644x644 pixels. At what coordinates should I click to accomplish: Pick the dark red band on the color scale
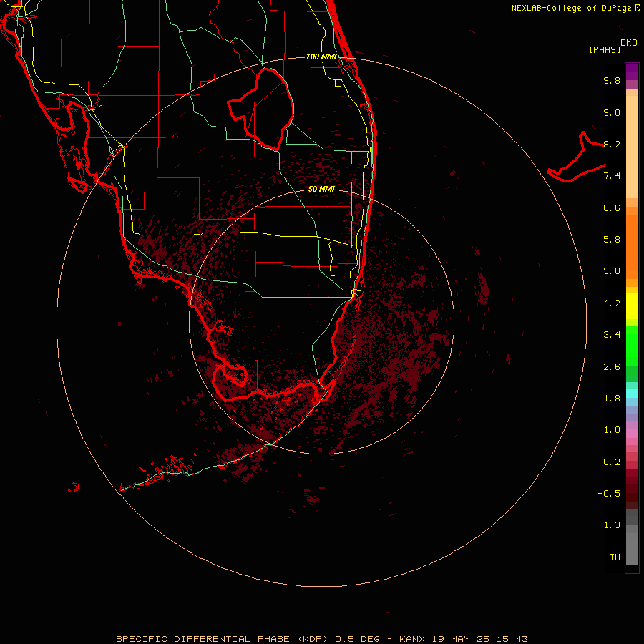pyautogui.click(x=632, y=489)
